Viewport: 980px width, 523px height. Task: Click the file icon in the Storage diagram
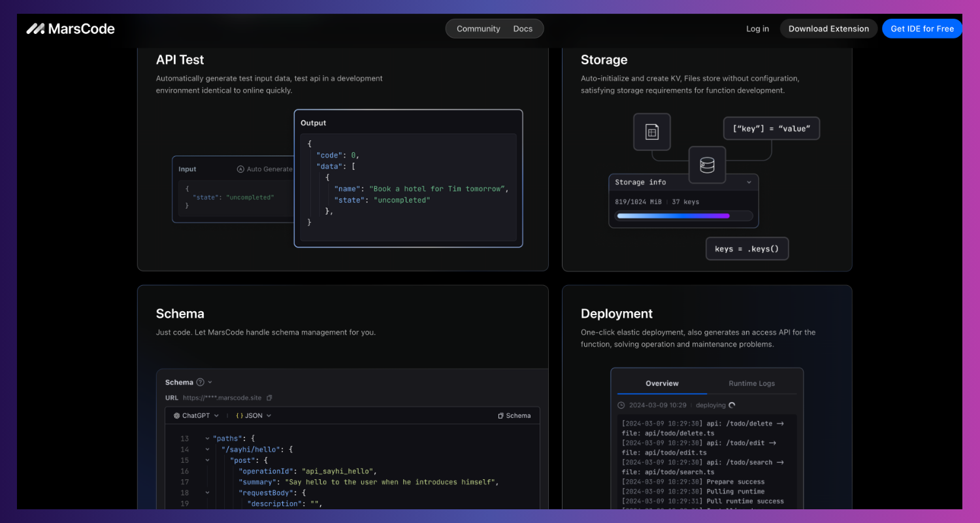point(652,131)
